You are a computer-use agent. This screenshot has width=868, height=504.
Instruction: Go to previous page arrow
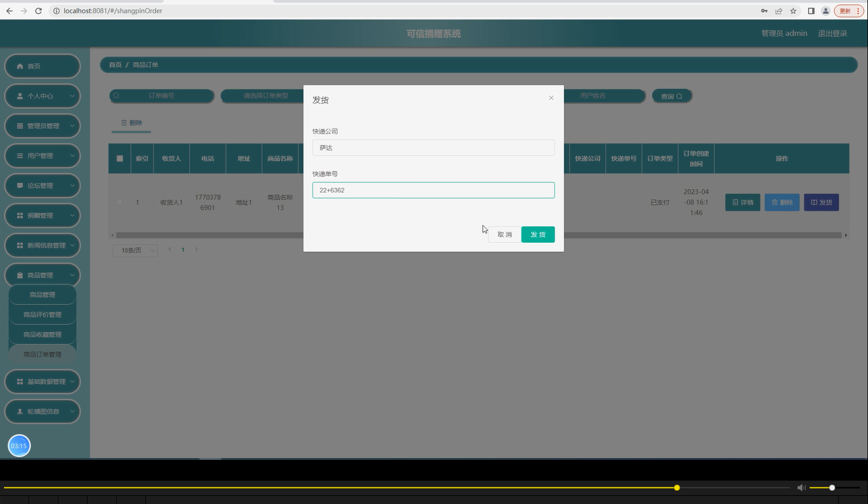(x=169, y=250)
